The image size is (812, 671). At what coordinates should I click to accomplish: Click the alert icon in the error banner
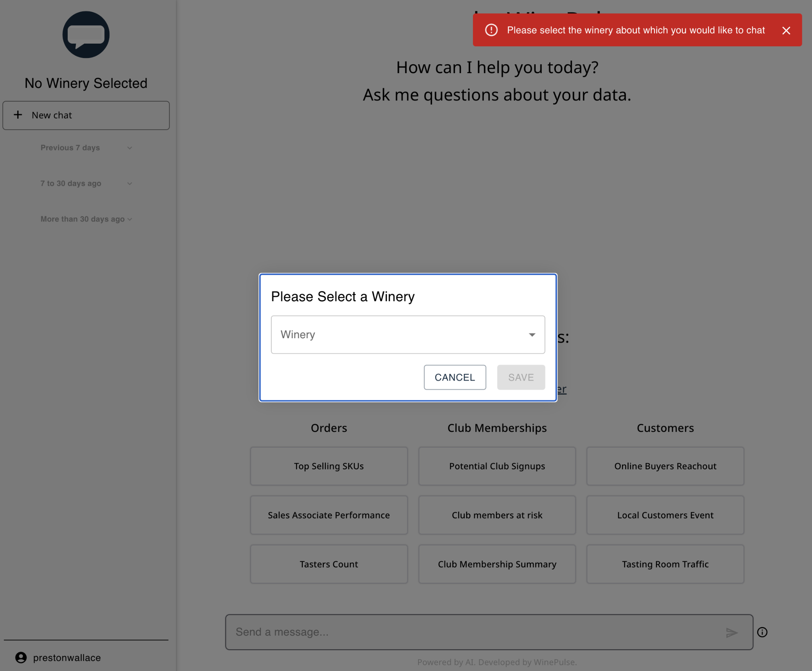tap(491, 30)
